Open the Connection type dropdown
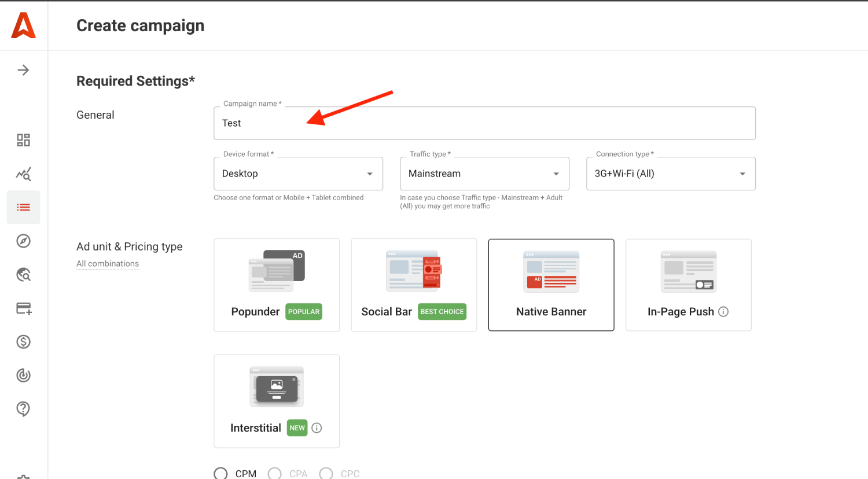 671,174
